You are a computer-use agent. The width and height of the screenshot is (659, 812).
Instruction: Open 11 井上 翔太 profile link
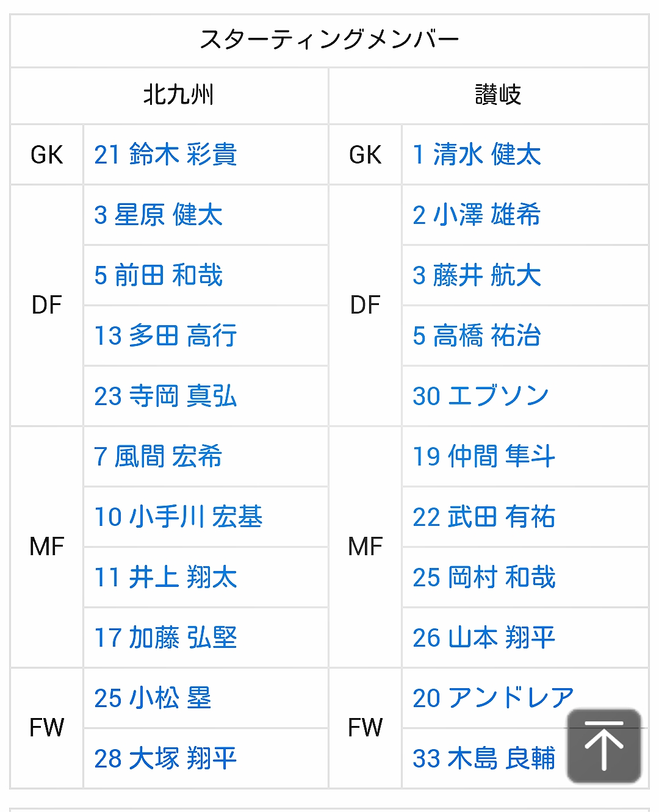click(165, 577)
